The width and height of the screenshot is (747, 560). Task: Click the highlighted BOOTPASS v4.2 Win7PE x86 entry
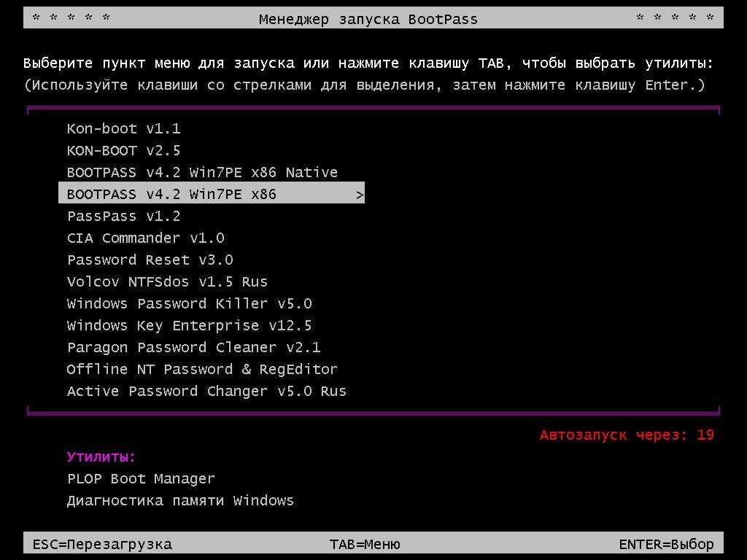tap(212, 192)
